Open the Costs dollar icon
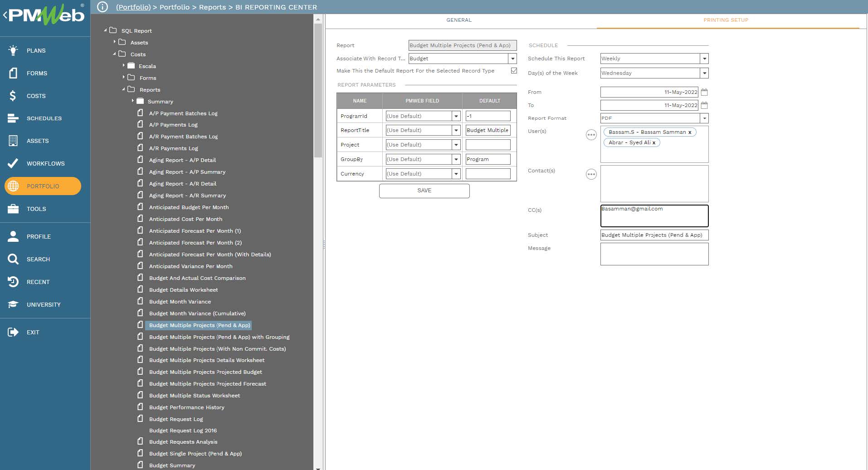Screen dimensions: 868x470 [13, 96]
